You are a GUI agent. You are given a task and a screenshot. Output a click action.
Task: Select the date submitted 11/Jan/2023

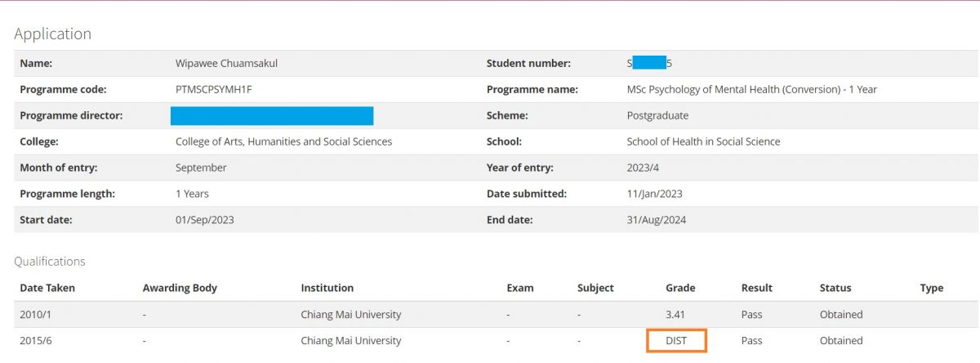[x=654, y=194]
